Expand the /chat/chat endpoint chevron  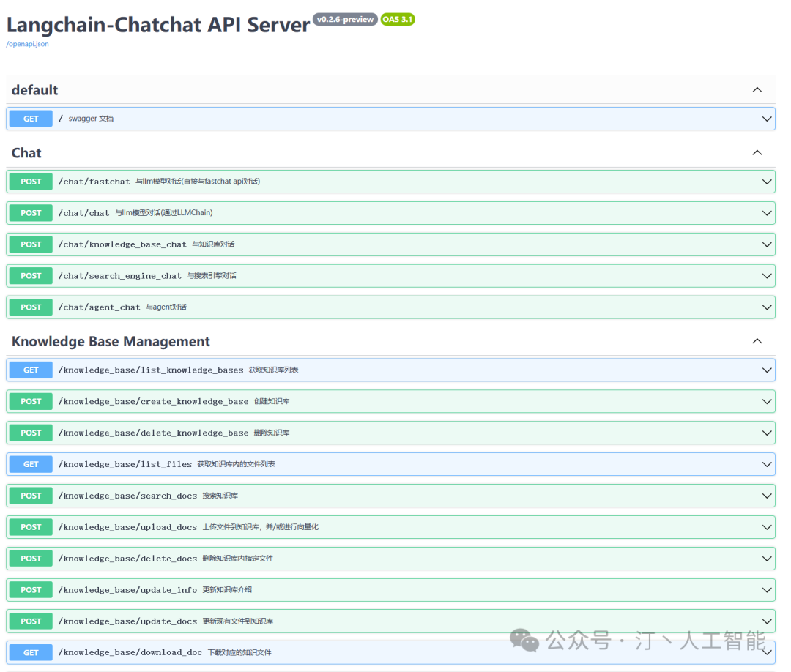pos(766,213)
